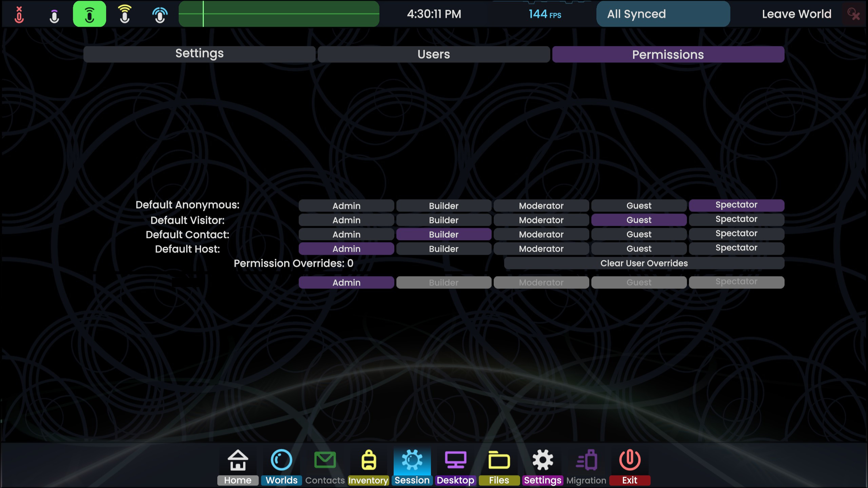Image resolution: width=868 pixels, height=488 pixels.
Task: Set Default Visitor role to Spectator
Action: [x=736, y=220]
